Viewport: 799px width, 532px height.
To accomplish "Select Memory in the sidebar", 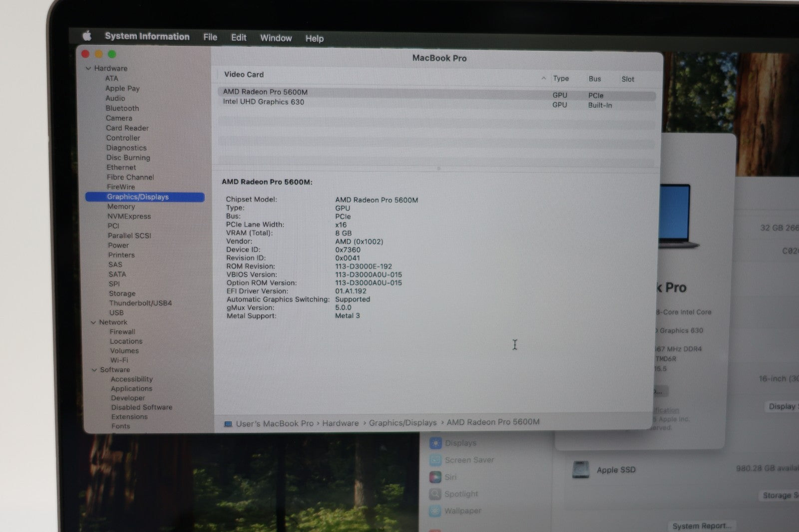I will click(121, 207).
